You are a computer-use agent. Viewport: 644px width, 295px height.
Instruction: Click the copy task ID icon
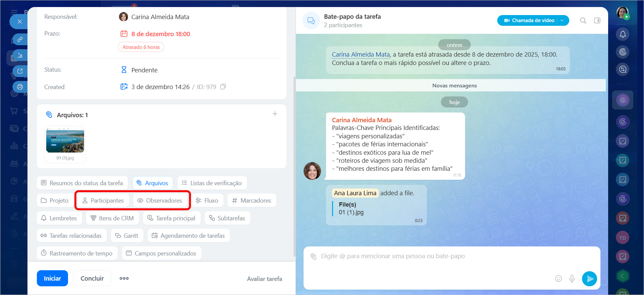(223, 87)
